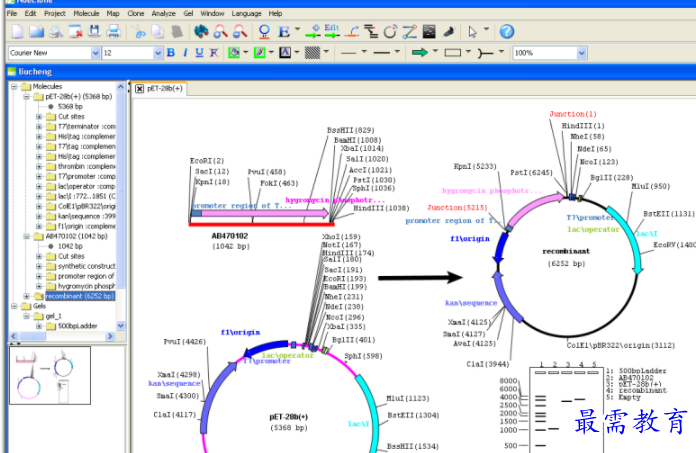
Task: Click the circular map tool icon
Action: [390, 32]
